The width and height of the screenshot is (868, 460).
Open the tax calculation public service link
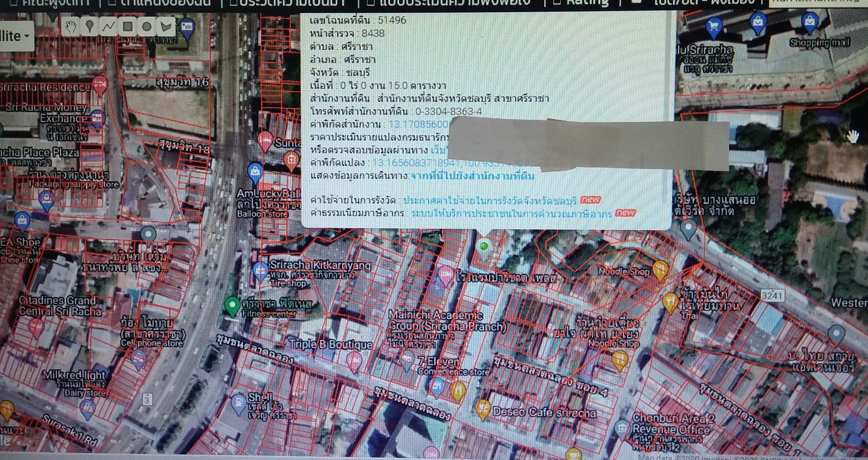coord(511,214)
